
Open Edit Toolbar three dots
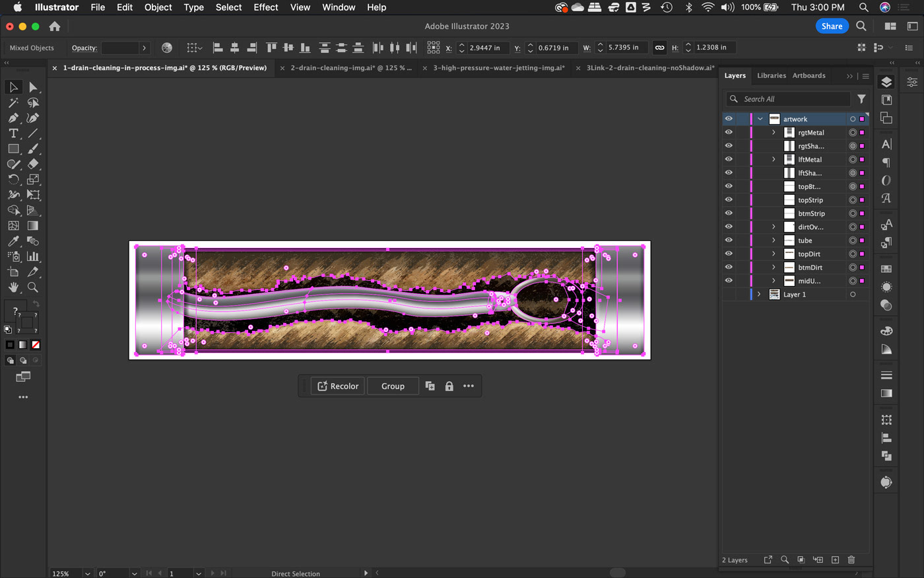pos(23,397)
